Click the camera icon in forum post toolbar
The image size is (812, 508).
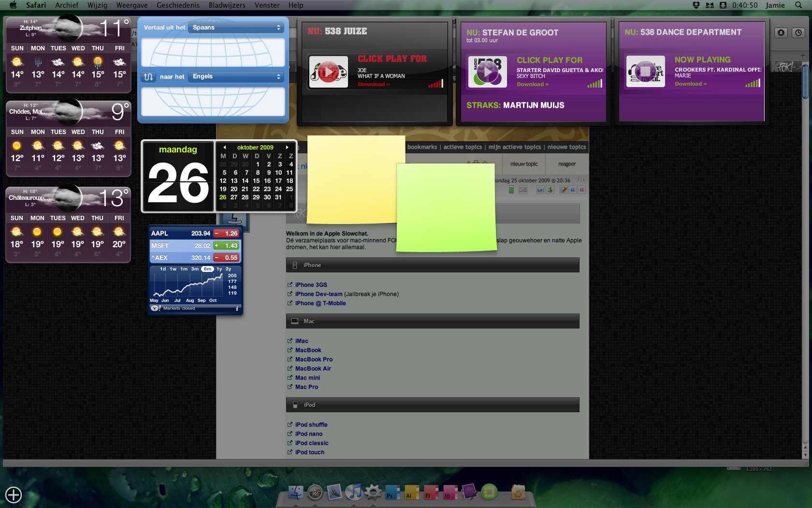tap(540, 190)
